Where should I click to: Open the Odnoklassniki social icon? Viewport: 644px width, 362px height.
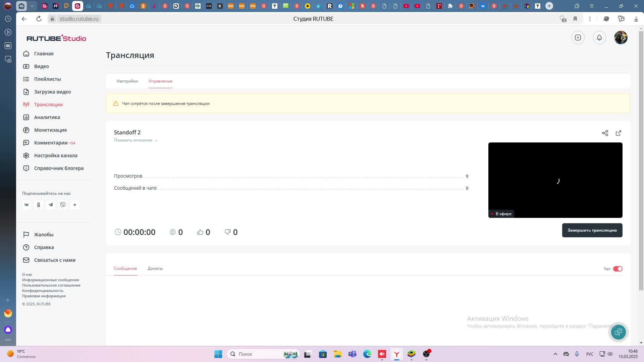point(39,205)
